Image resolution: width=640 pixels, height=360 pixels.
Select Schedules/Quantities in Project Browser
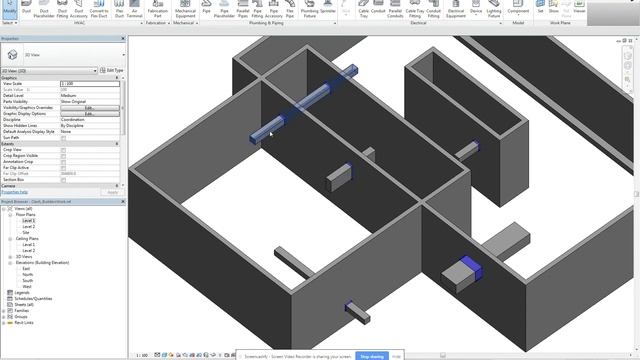coord(33,299)
